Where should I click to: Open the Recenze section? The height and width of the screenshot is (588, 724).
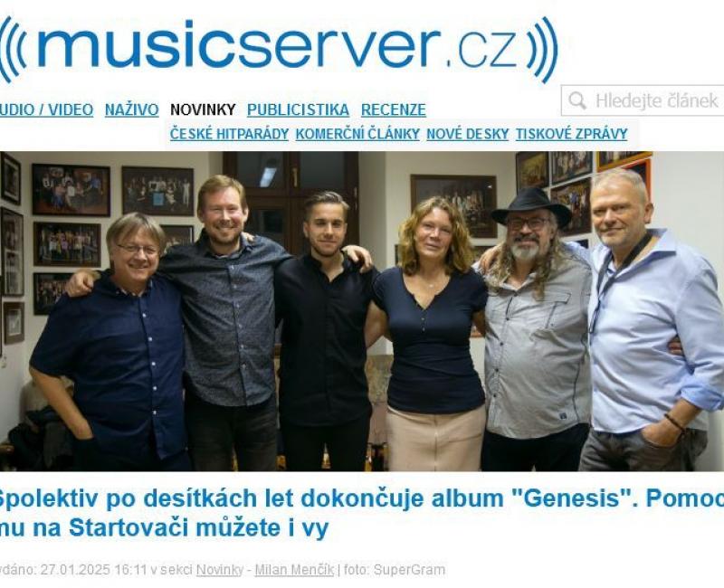click(394, 109)
